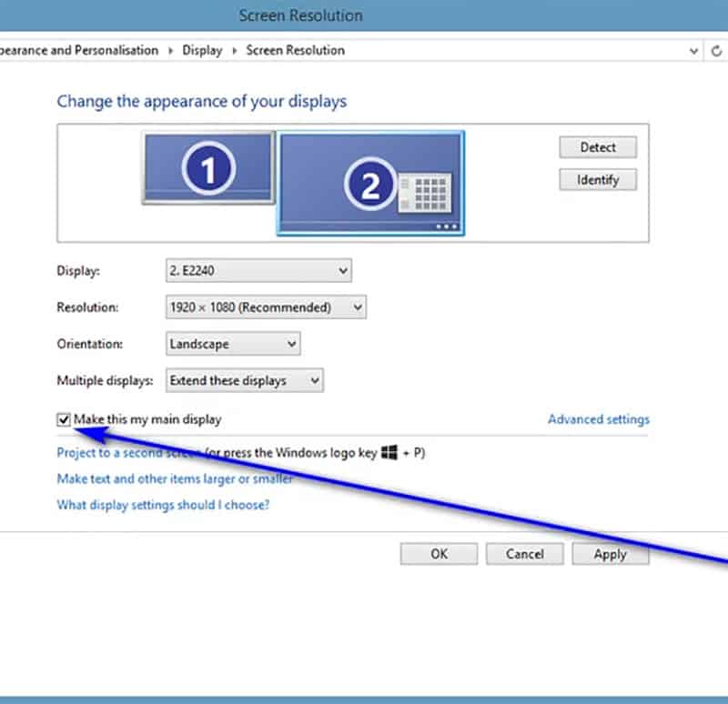Uncheck 'Make this my main display'
The height and width of the screenshot is (704, 728).
point(63,418)
